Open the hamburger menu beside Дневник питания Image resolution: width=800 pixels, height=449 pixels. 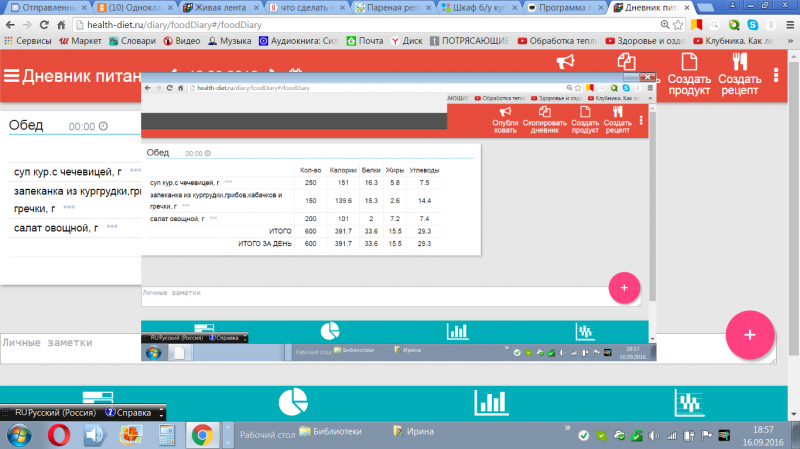tap(11, 76)
